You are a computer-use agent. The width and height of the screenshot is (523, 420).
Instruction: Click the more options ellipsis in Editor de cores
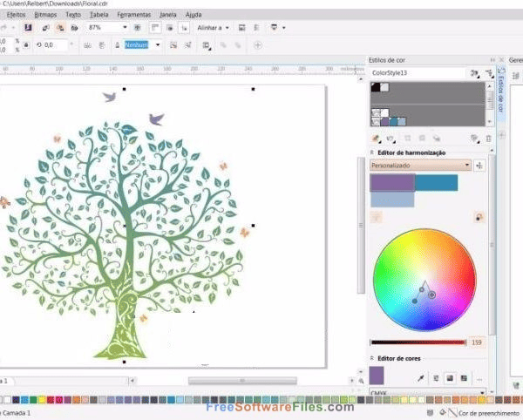tap(479, 379)
